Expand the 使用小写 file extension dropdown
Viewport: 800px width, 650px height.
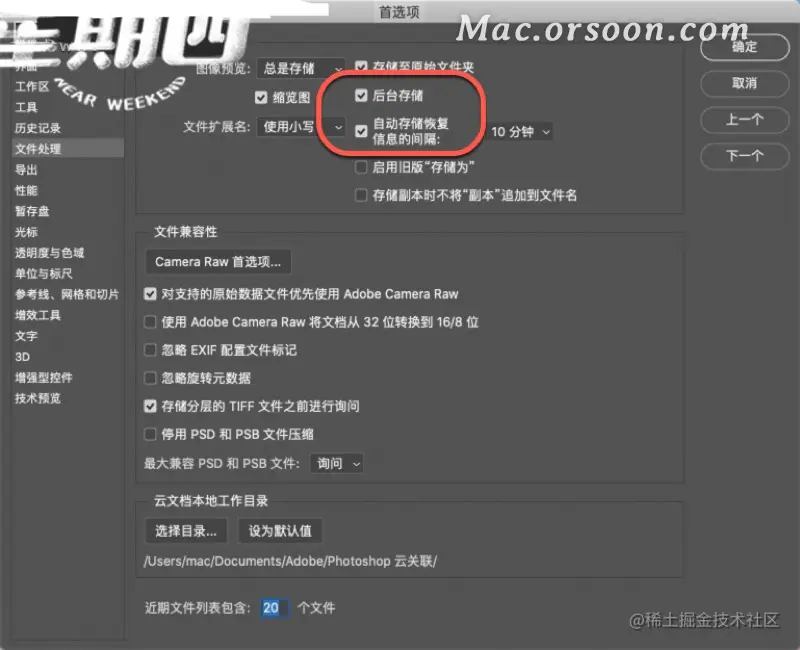coord(301,127)
